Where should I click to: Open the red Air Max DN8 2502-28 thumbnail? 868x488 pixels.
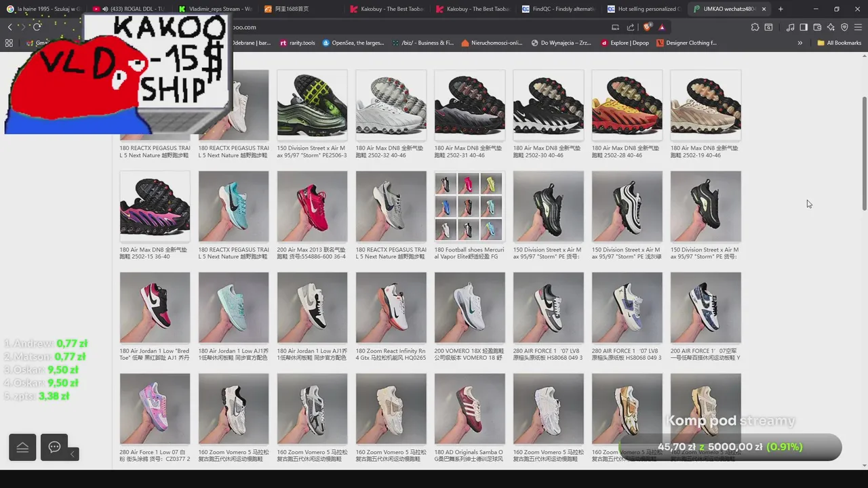point(627,104)
